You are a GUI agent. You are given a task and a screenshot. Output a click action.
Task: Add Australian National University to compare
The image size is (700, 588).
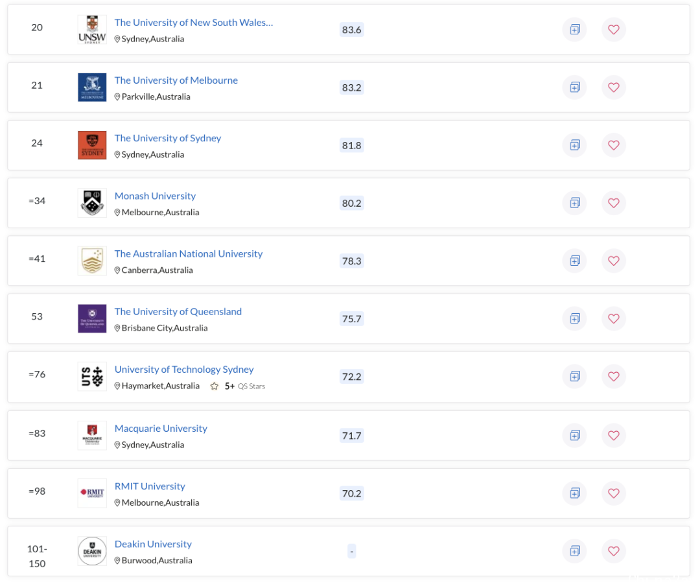pyautogui.click(x=574, y=261)
